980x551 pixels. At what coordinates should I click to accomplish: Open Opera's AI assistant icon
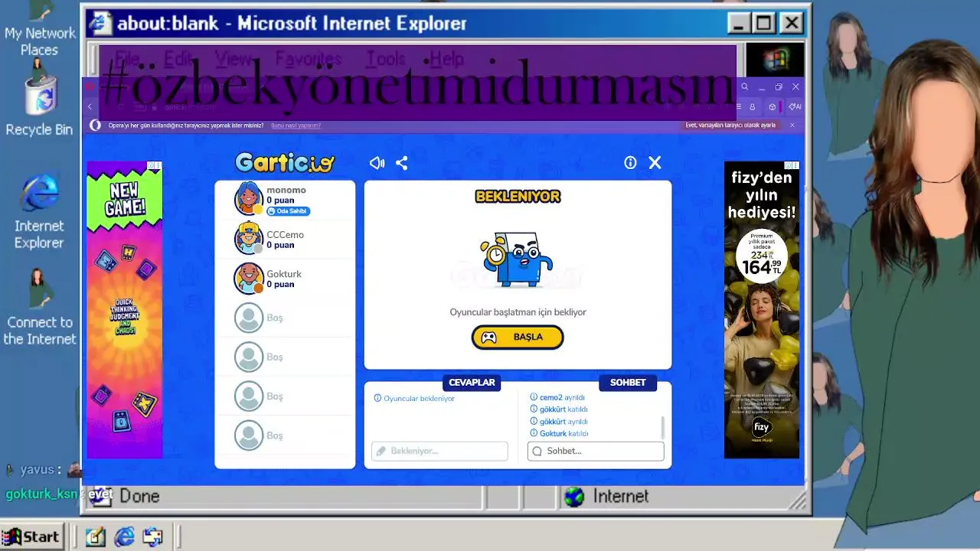point(795,107)
